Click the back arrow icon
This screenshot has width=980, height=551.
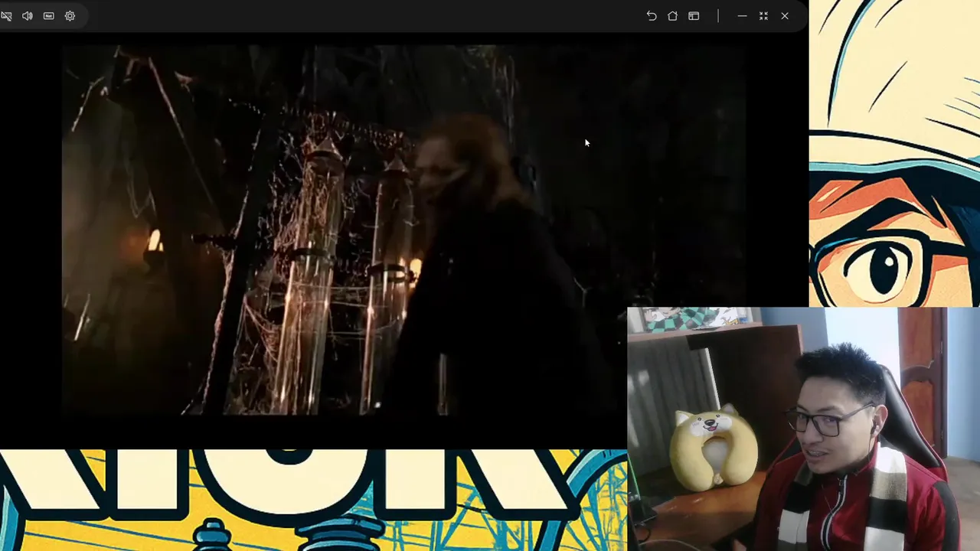[652, 16]
